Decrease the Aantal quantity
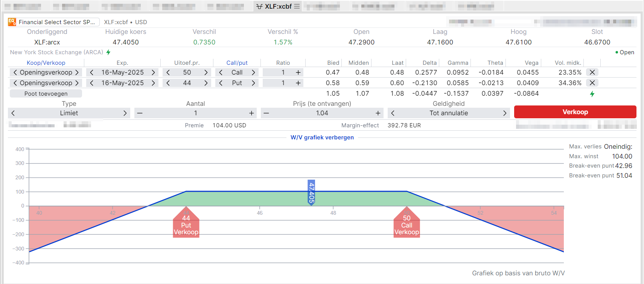 pyautogui.click(x=140, y=113)
